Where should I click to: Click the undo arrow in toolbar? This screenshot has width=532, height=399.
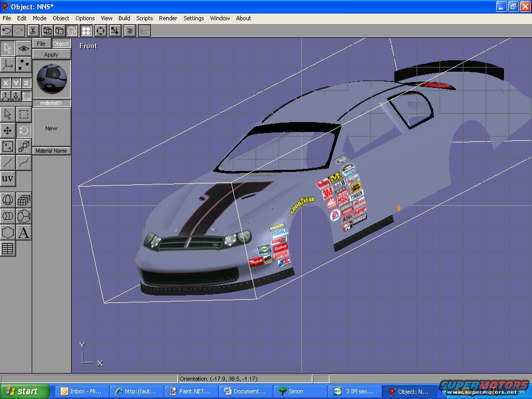coord(7,31)
